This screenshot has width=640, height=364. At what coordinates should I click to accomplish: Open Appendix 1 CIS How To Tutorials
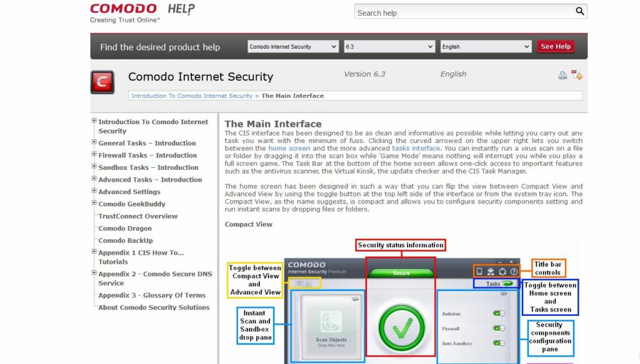click(x=141, y=257)
